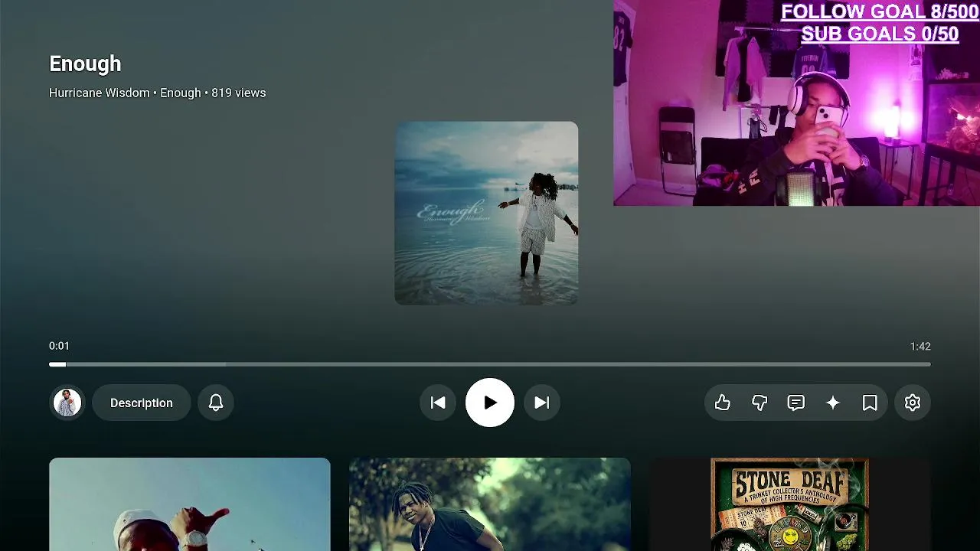Viewport: 980px width, 551px height.
Task: Click the elapsed time 0:01
Action: (59, 346)
